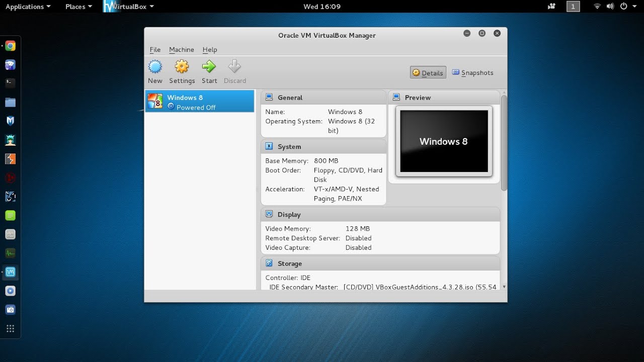Open the volume indicator in top bar

[610, 7]
